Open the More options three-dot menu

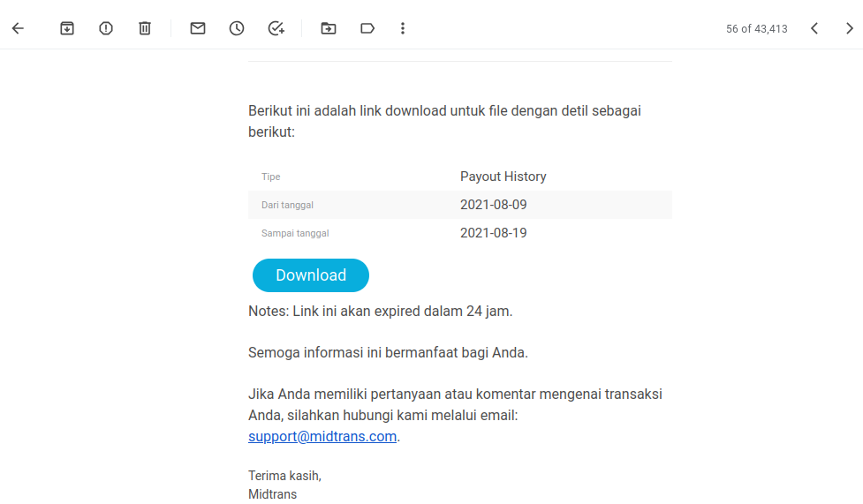[x=403, y=28]
